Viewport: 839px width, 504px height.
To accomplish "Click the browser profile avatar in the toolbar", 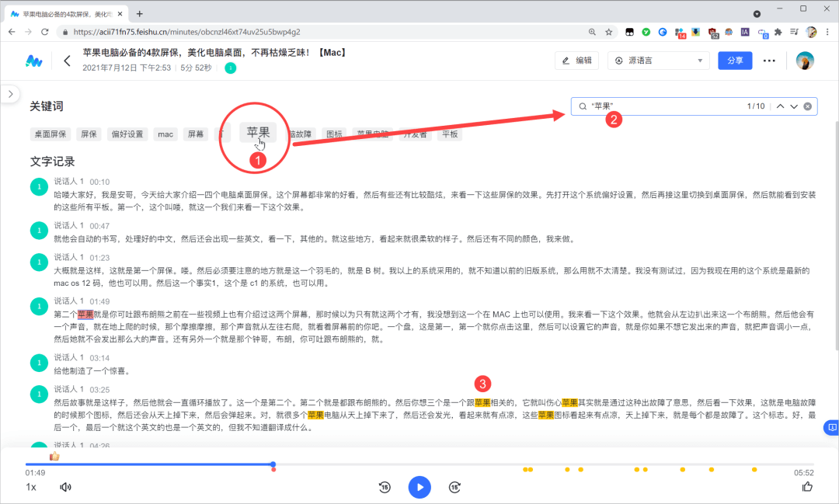I will tap(811, 32).
